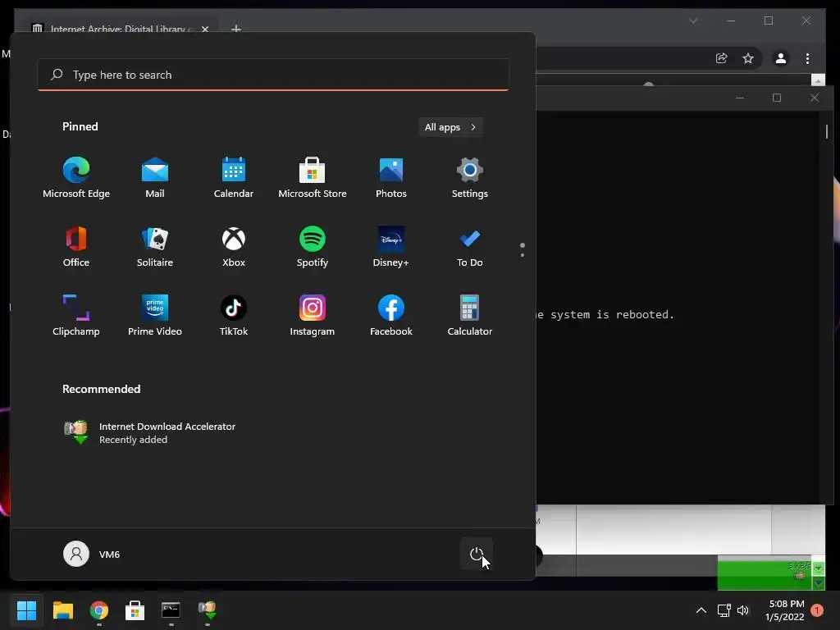The width and height of the screenshot is (840, 630).
Task: Open the Calendar app
Action: 234,178
